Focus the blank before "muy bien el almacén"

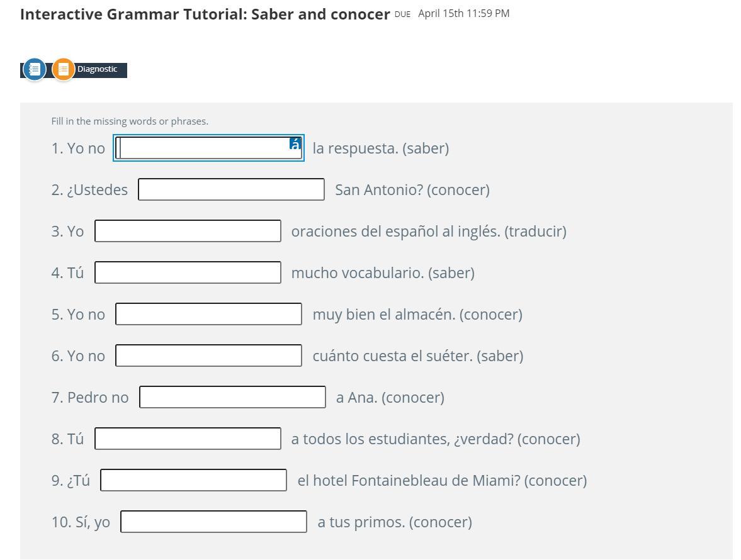click(208, 315)
